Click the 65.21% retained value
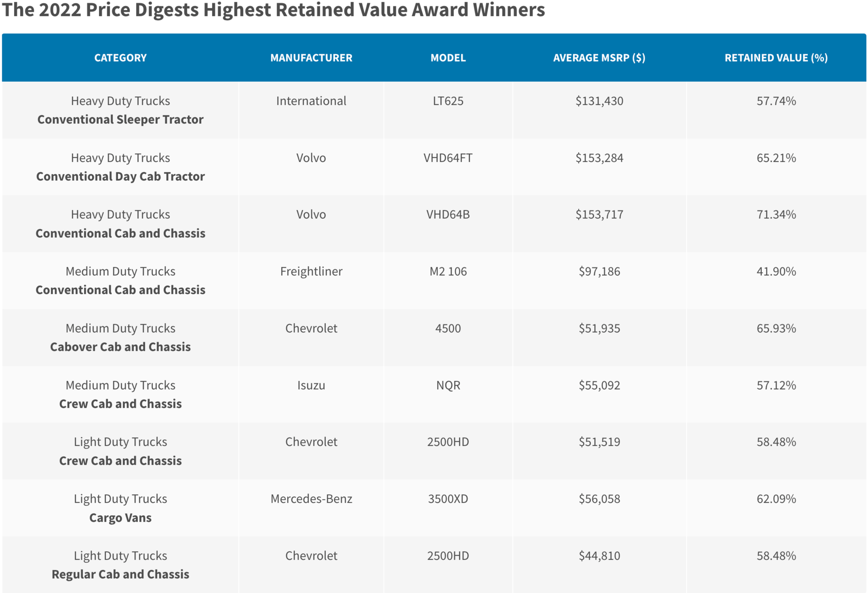This screenshot has width=868, height=593. pos(776,158)
